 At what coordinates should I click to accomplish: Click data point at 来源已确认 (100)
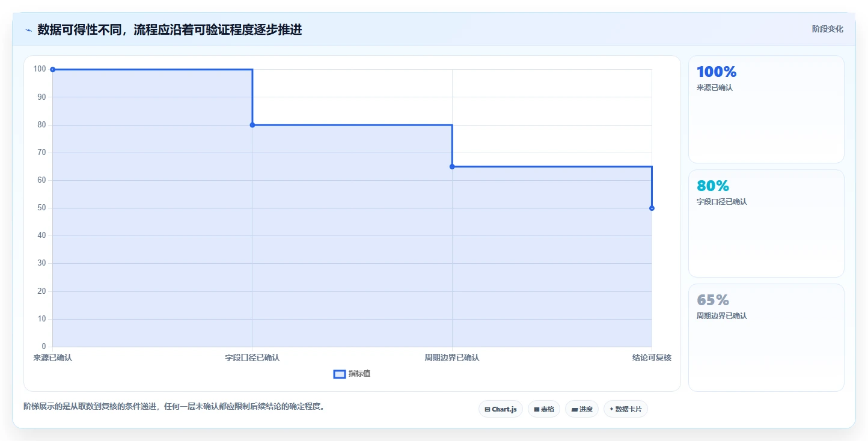[53, 70]
